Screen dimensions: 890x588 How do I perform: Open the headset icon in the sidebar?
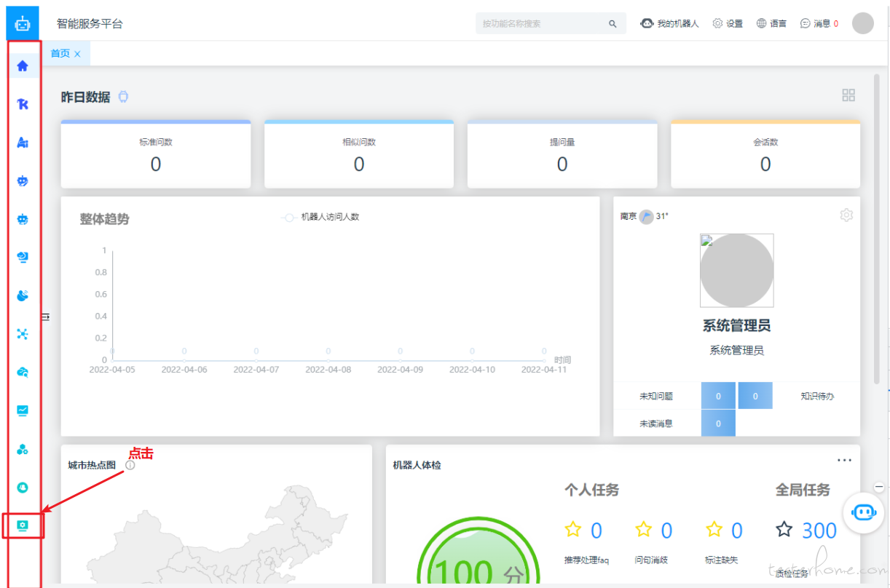(x=23, y=257)
